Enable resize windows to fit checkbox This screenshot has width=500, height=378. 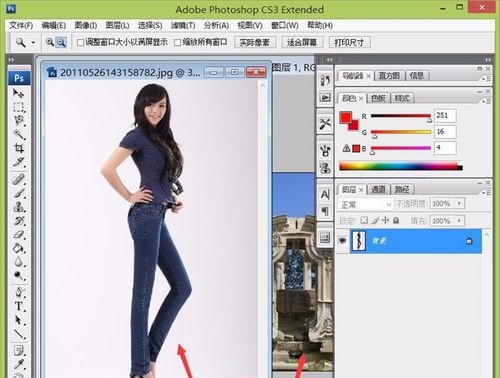point(80,42)
